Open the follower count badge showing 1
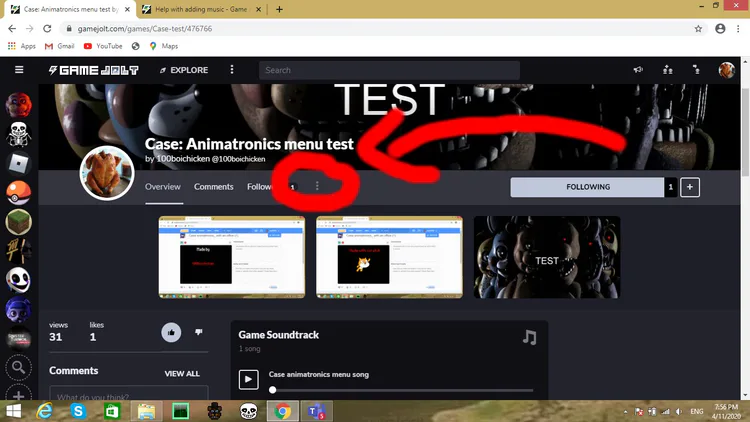Screen dimensions: 750x422 tap(671, 187)
